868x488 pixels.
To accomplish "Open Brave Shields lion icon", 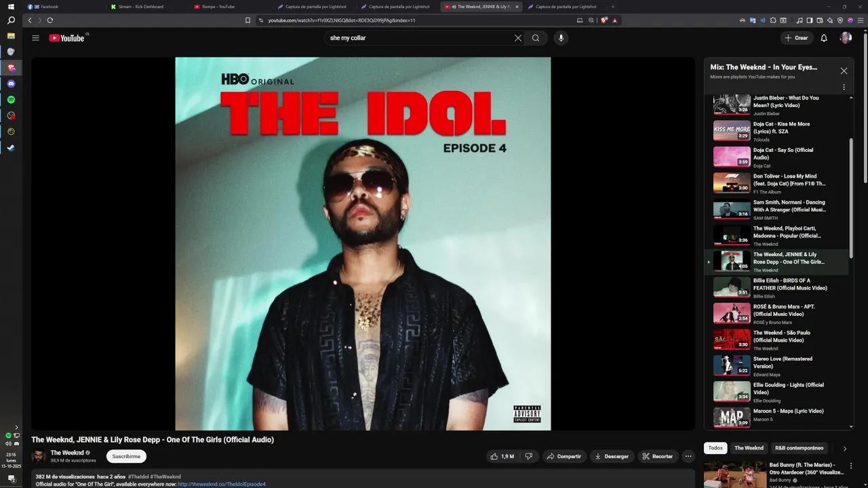I will (x=604, y=20).
